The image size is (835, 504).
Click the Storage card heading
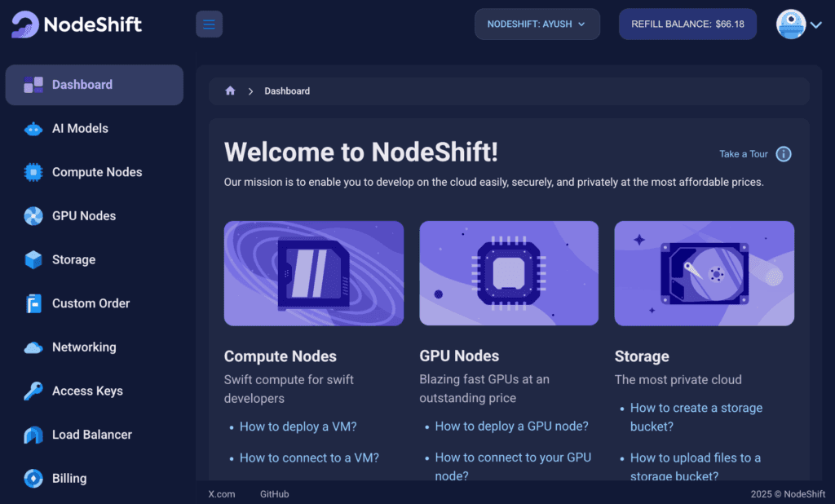[642, 356]
